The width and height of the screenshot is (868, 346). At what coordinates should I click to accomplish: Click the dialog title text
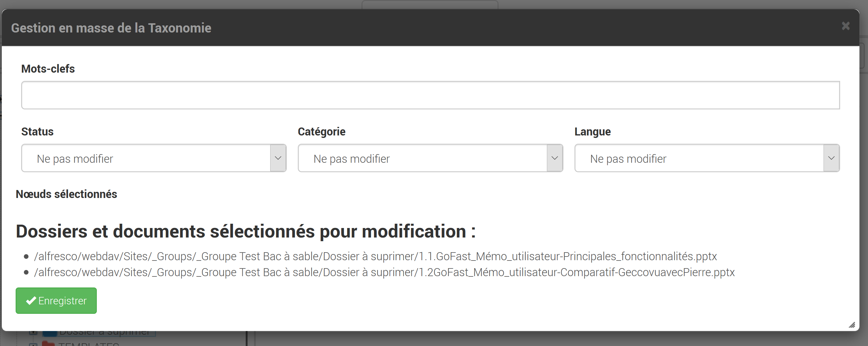(x=111, y=28)
